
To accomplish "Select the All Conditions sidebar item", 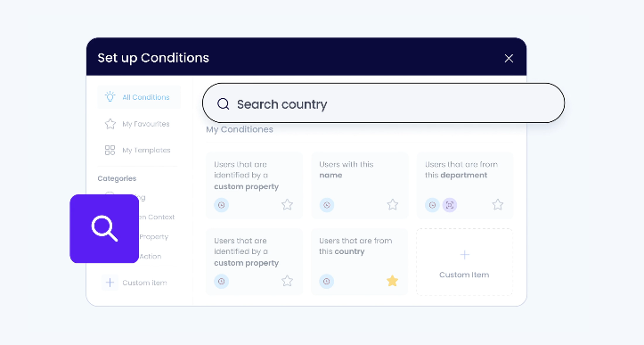I will coord(139,97).
